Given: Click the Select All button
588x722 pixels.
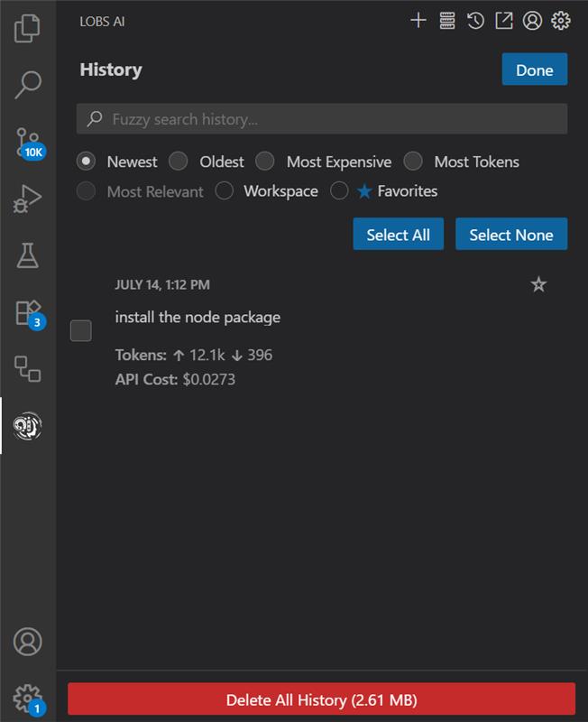Looking at the screenshot, I should (x=399, y=234).
